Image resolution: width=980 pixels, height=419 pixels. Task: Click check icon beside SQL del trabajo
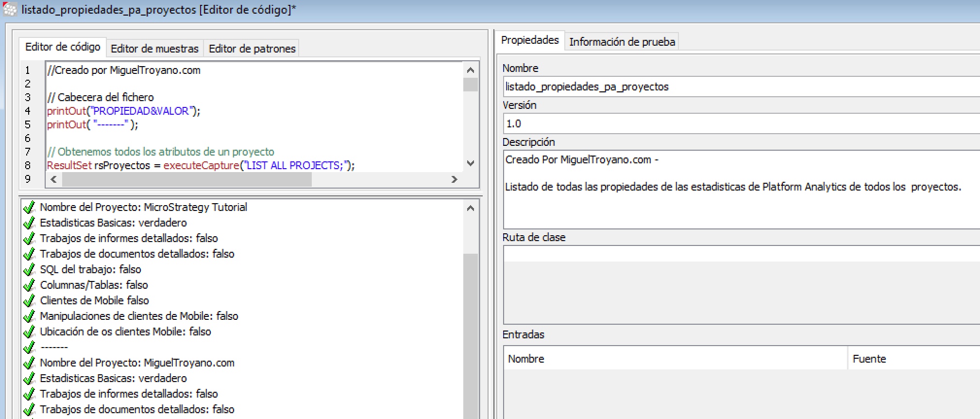click(x=30, y=269)
